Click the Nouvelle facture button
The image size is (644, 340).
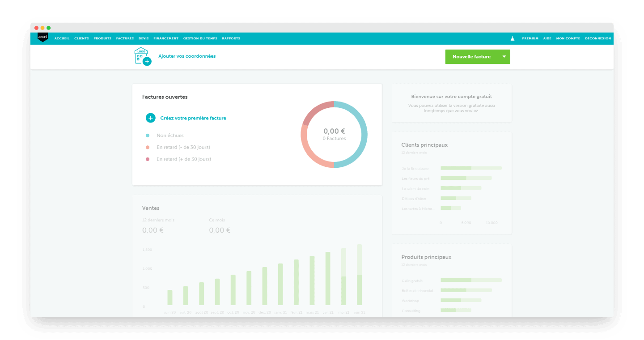click(x=471, y=57)
